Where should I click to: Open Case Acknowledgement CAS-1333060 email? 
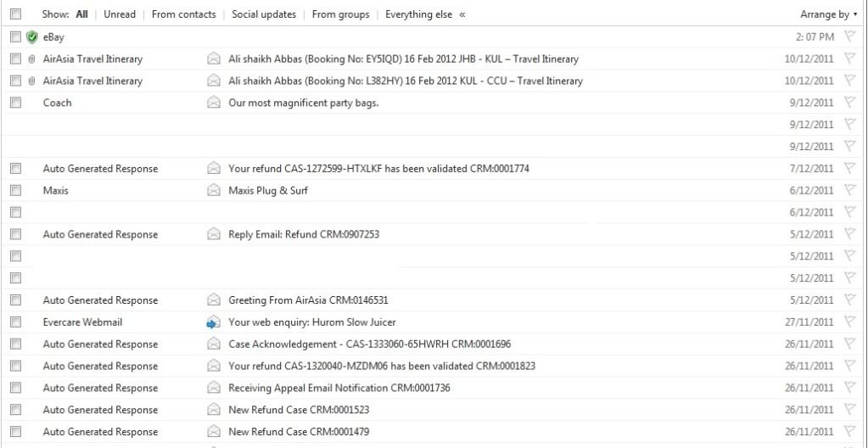point(369,344)
